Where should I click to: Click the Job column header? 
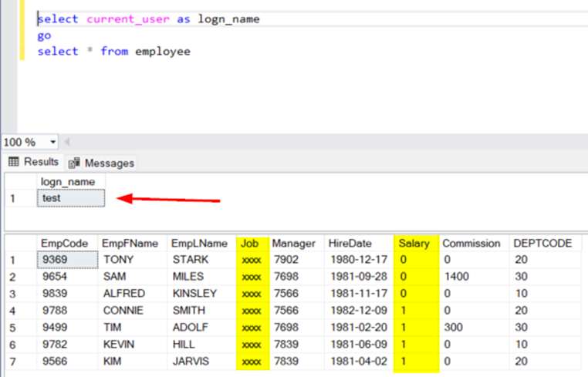pos(253,243)
